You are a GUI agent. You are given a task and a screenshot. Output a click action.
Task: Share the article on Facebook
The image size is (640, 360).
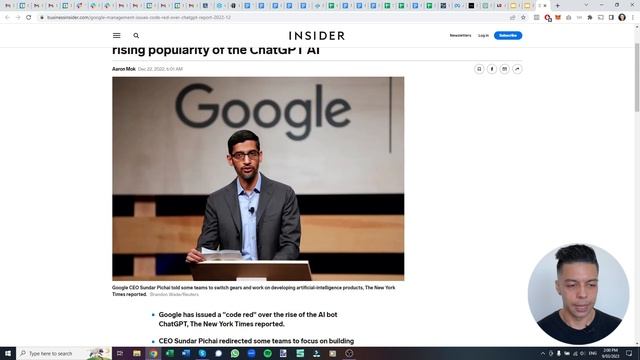click(492, 69)
